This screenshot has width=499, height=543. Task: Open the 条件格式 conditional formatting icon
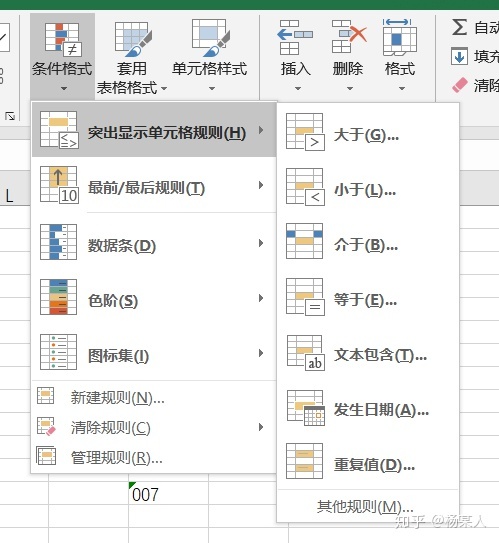63,39
